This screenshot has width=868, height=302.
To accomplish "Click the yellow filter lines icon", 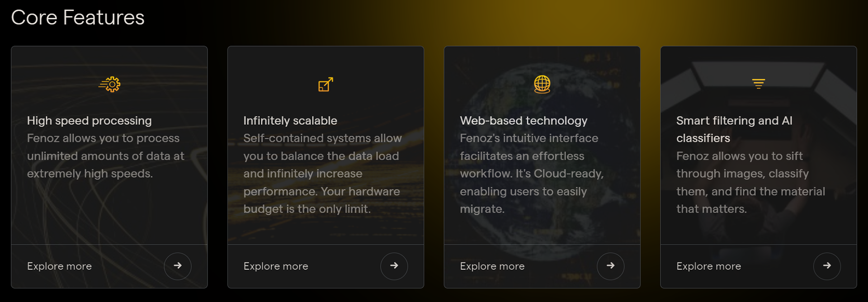I will [758, 84].
